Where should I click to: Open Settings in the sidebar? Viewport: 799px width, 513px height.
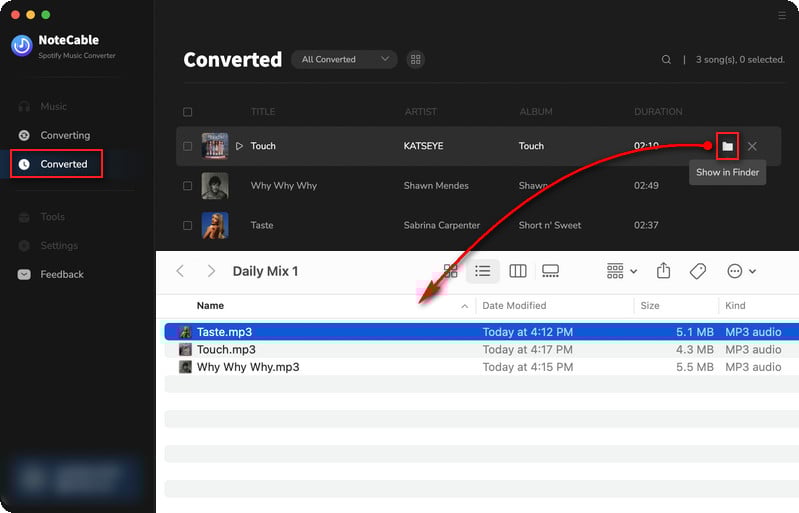48,246
